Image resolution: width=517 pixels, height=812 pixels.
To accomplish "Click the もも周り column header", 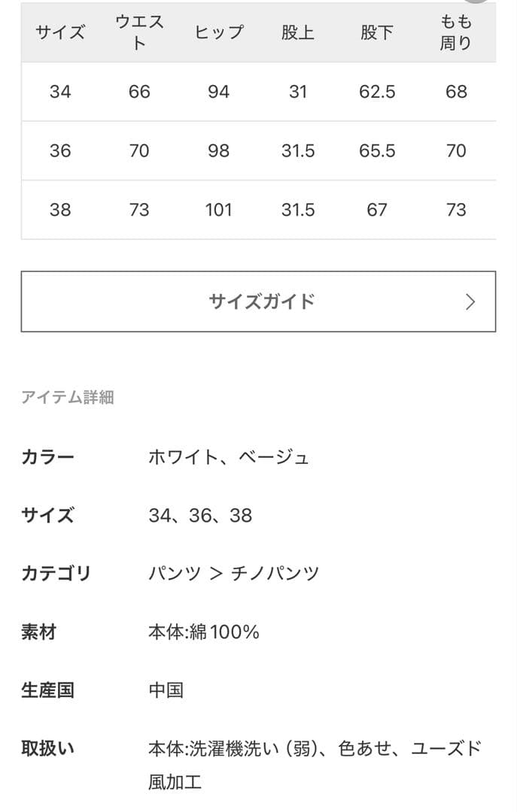I will coord(454,32).
